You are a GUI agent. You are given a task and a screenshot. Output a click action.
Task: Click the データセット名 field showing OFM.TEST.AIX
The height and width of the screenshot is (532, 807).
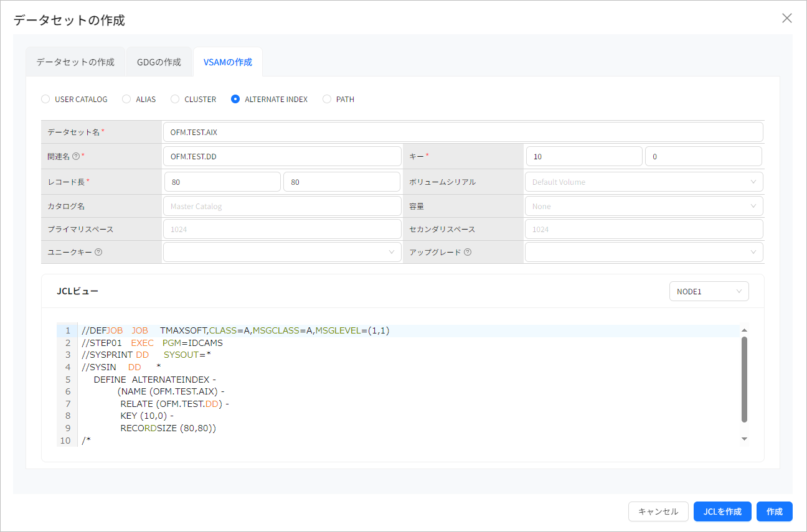pyautogui.click(x=463, y=131)
